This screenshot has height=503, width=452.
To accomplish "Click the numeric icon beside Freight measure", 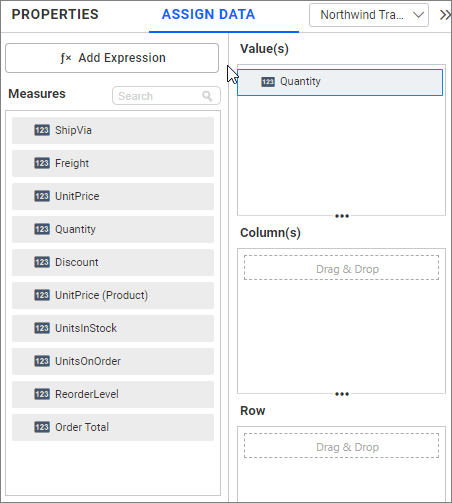I will [x=42, y=163].
